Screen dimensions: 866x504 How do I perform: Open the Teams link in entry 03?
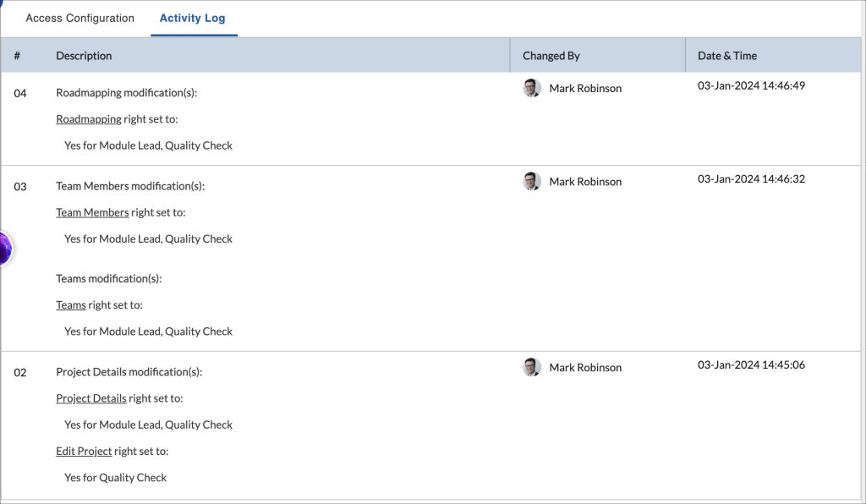pyautogui.click(x=71, y=304)
